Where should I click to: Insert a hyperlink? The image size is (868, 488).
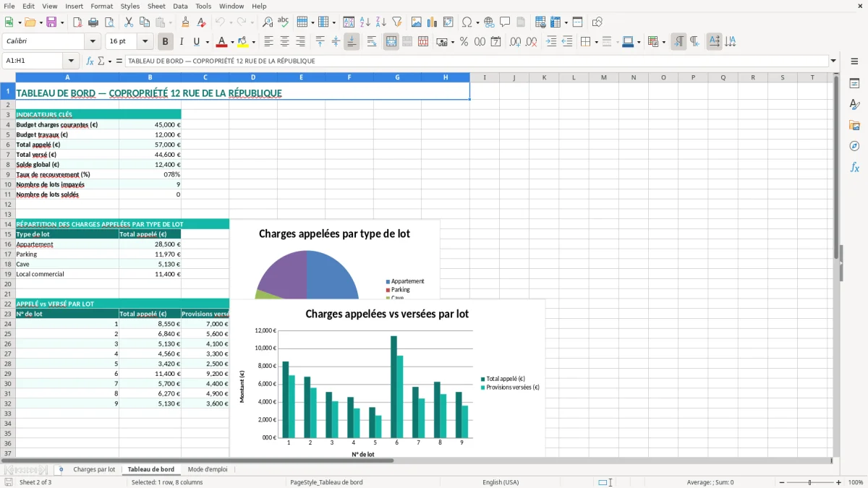[x=489, y=22]
